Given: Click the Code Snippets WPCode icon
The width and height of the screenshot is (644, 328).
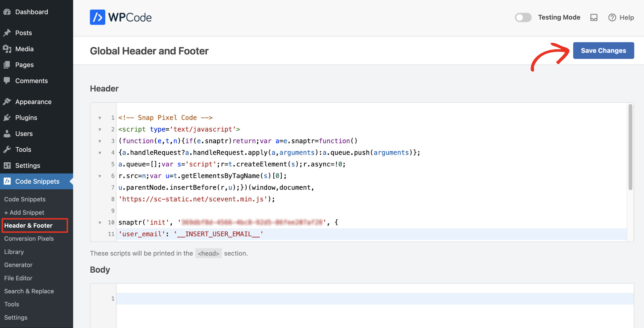Looking at the screenshot, I should (x=7, y=181).
